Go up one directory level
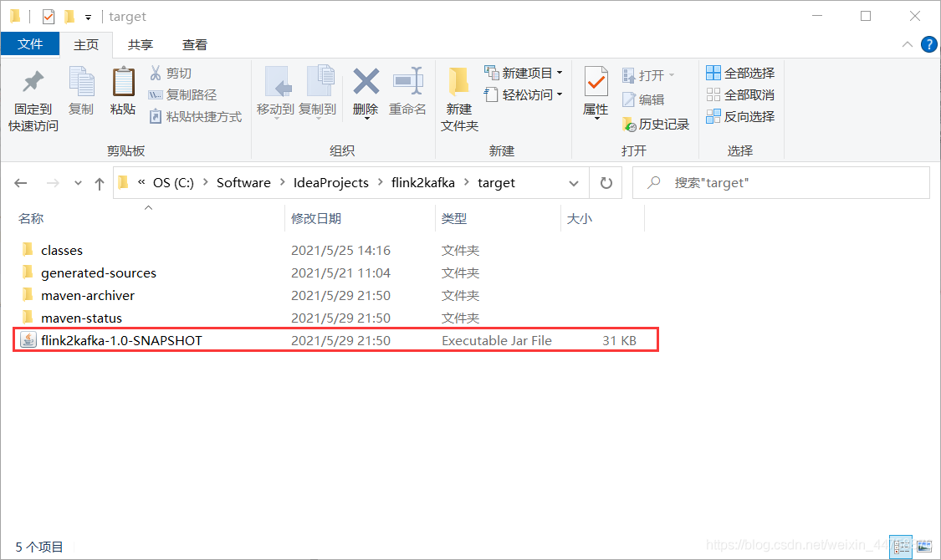This screenshot has height=560, width=941. pos(100,183)
